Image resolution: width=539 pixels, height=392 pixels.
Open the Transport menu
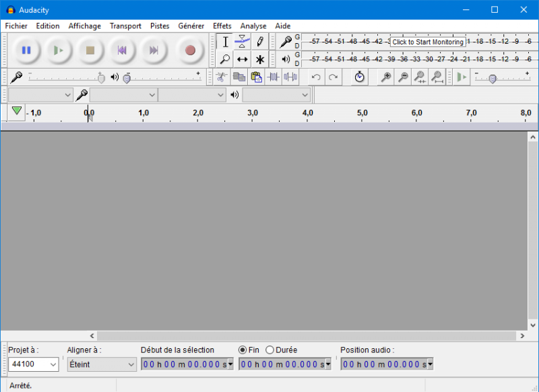[x=125, y=26]
